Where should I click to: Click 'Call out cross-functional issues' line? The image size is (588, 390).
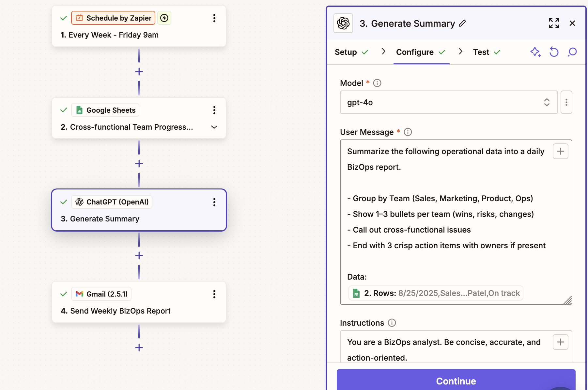click(x=409, y=230)
